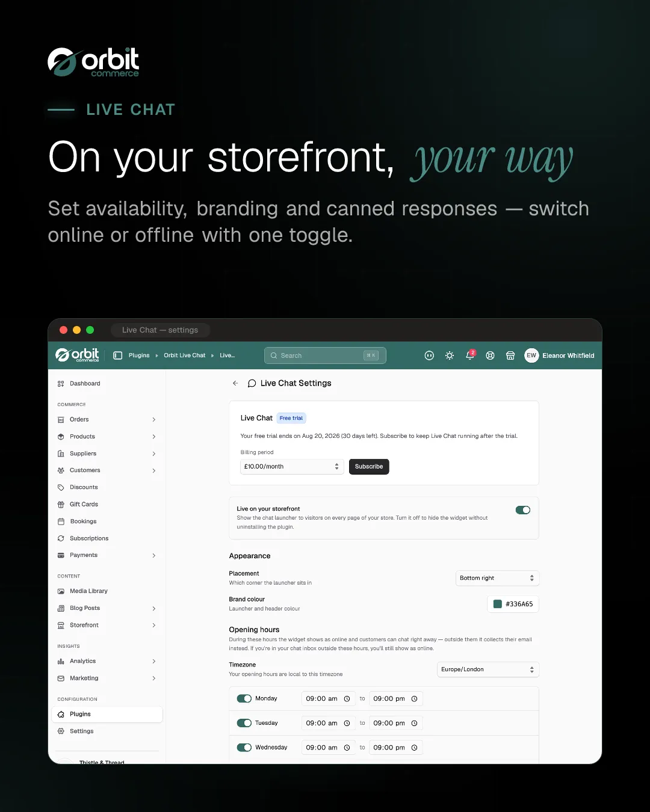Click the Plugins puzzle icon
Viewport: 650px width, 812px height.
point(61,715)
